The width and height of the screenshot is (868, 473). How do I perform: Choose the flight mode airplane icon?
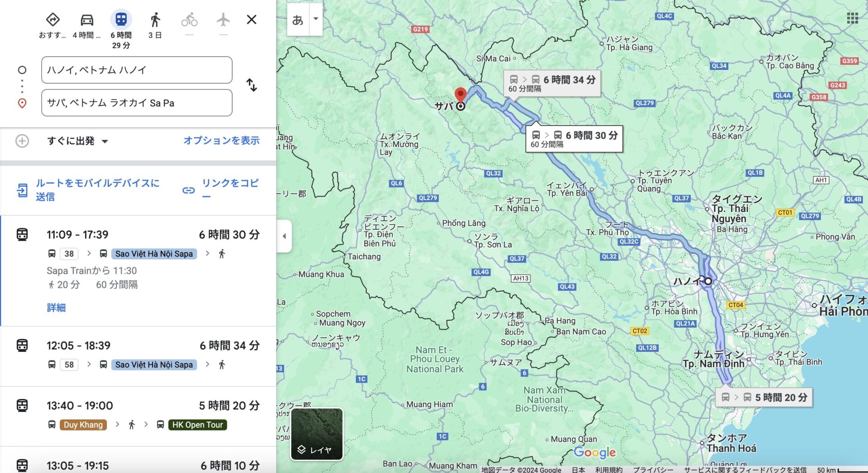[x=223, y=19]
